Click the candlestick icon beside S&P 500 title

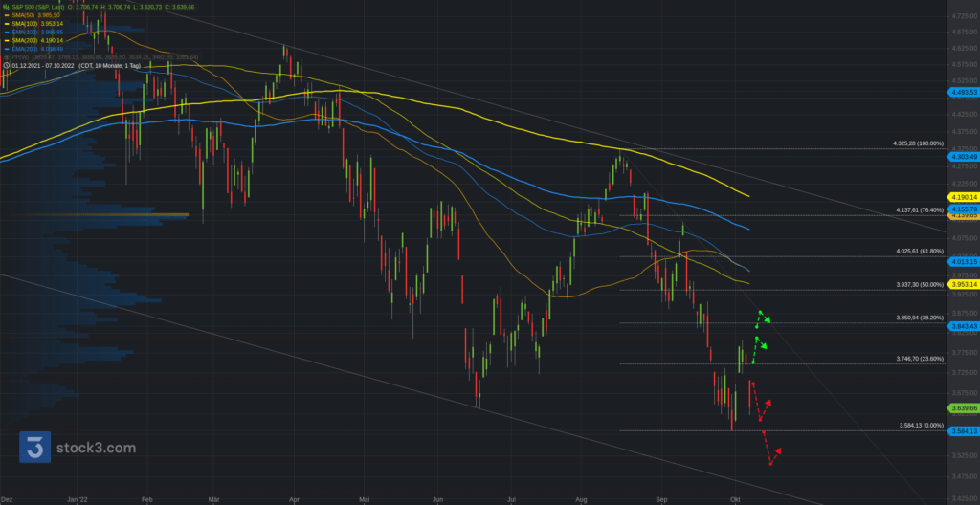tap(7, 7)
